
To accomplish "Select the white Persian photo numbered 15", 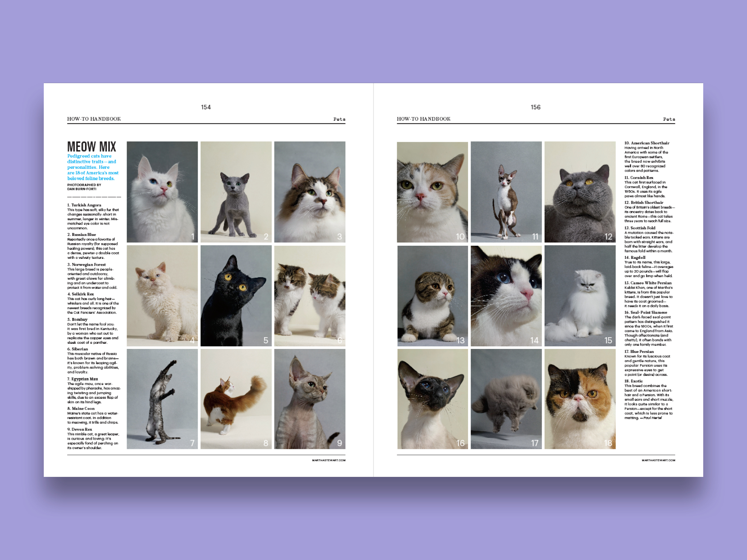I will click(580, 296).
